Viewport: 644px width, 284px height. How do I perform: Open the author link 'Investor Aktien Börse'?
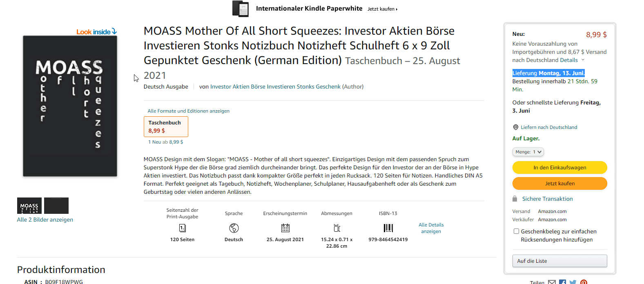pyautogui.click(x=275, y=87)
